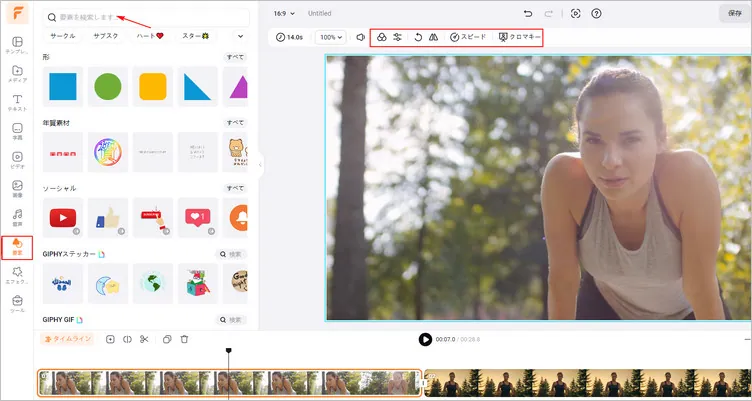The height and width of the screenshot is (401, 752).
Task: Click the volume speaker icon
Action: (361, 37)
